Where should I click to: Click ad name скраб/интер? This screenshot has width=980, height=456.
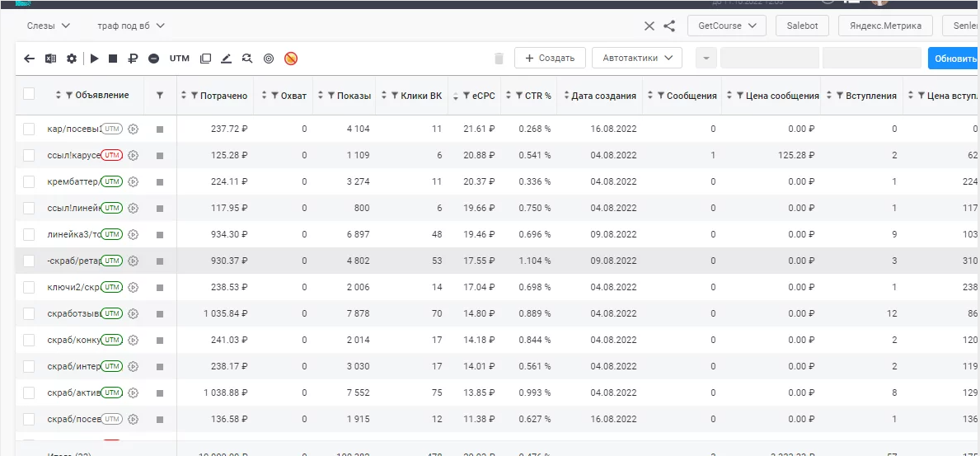(73, 367)
